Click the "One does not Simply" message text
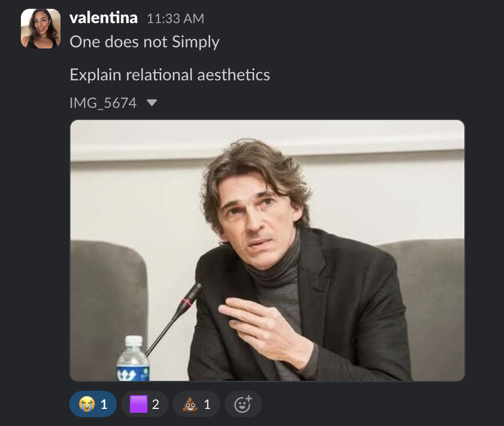Screen dimensions: 504x426 [144, 42]
